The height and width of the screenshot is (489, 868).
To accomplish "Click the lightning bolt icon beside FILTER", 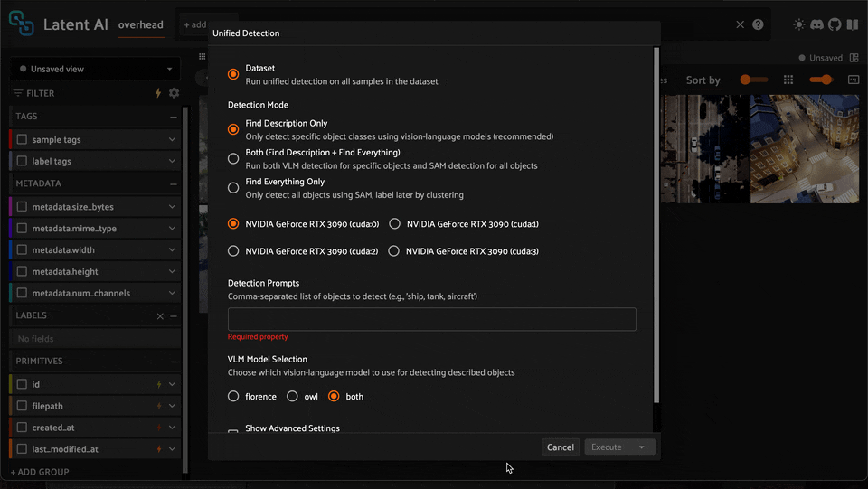I will click(x=158, y=93).
